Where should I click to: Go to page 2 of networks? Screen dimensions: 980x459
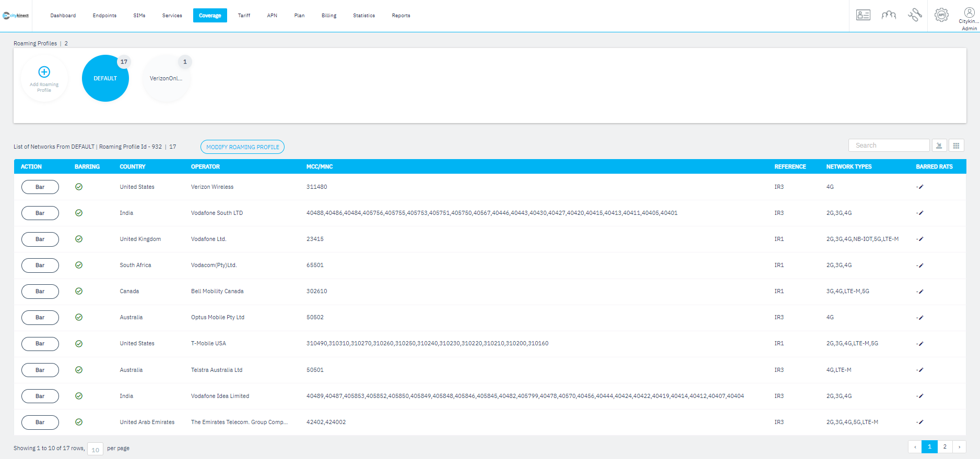click(x=945, y=447)
